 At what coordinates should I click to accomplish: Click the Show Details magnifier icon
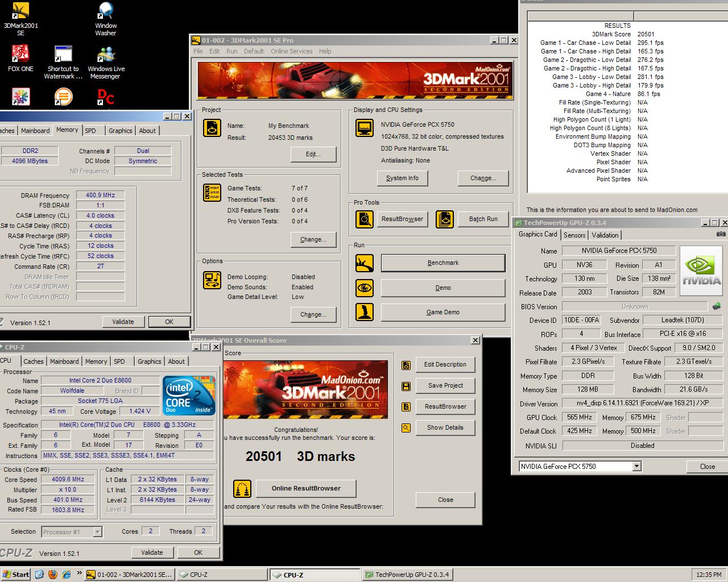coord(406,428)
